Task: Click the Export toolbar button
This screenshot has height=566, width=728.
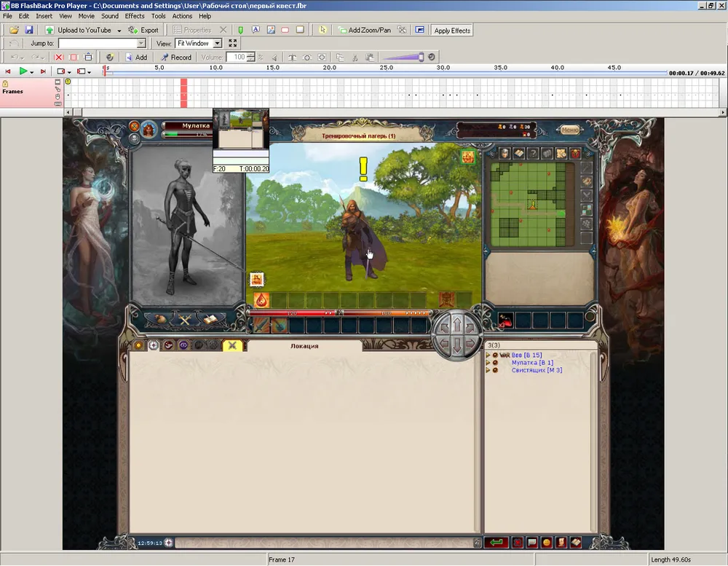Action: (143, 30)
